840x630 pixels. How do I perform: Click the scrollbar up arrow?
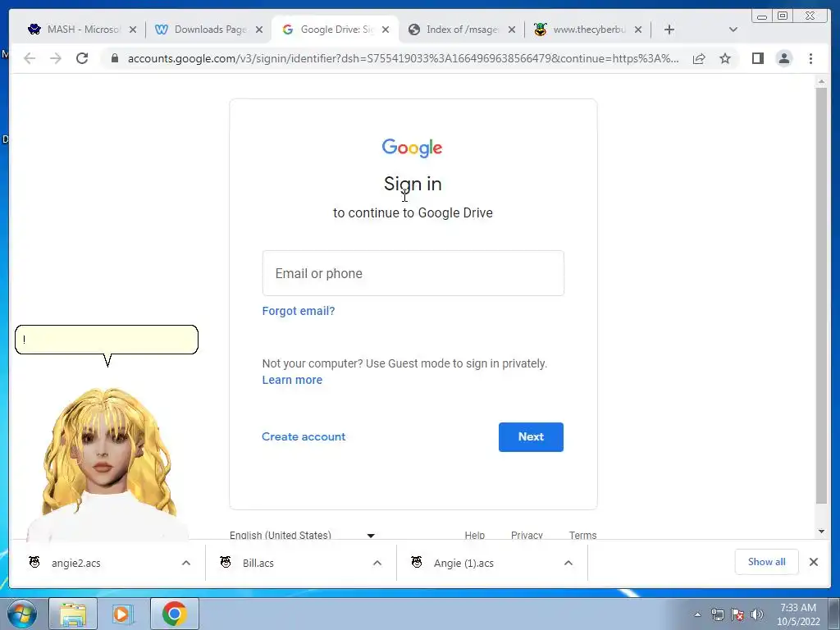click(821, 81)
